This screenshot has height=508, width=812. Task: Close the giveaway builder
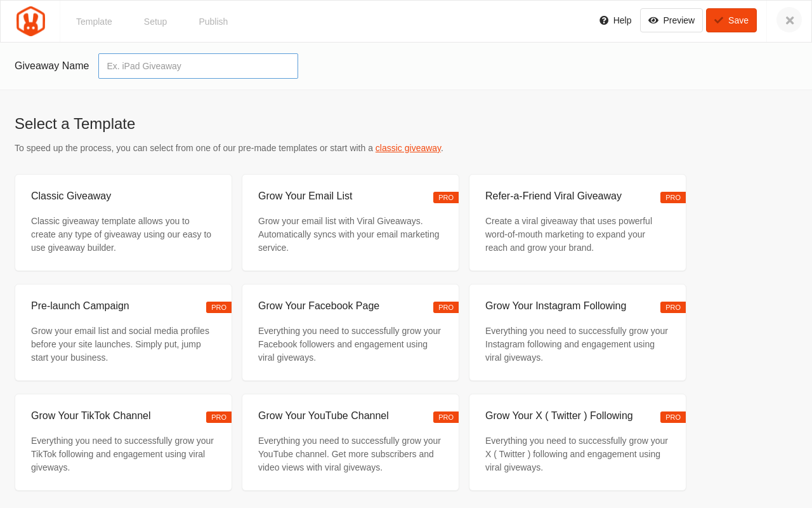click(x=789, y=20)
